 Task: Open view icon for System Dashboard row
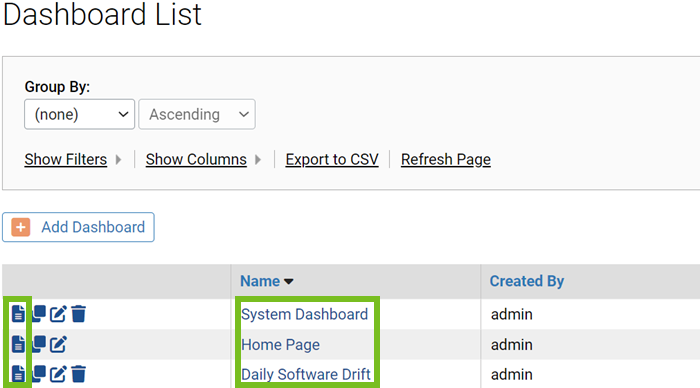pos(18,314)
